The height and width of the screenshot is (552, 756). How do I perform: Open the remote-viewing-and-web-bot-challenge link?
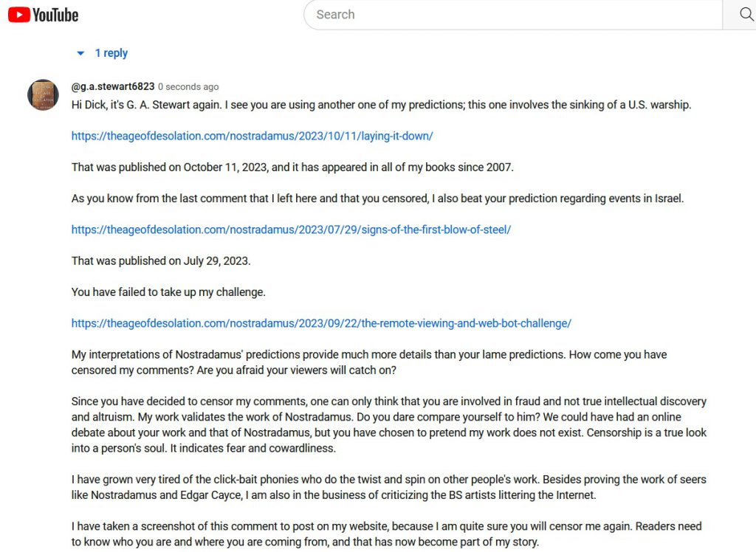coord(321,323)
